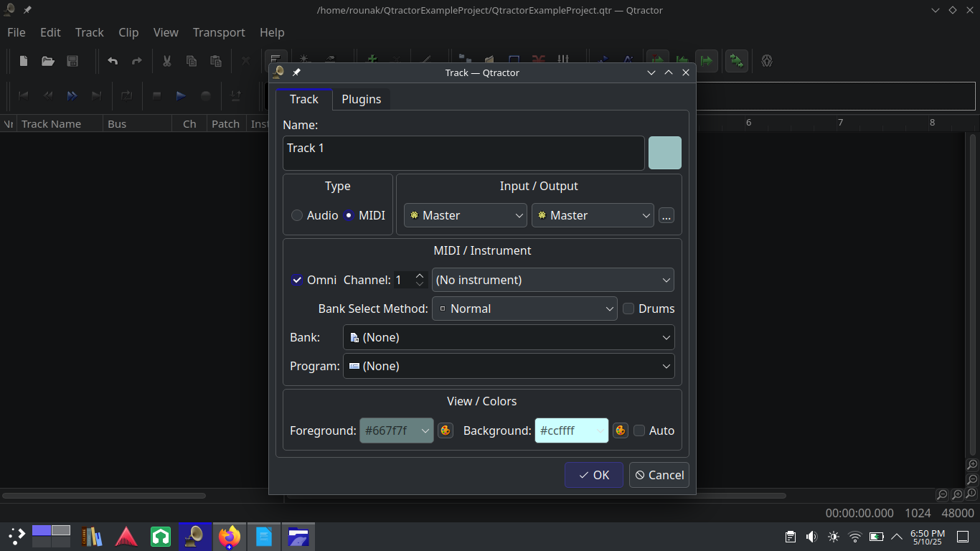Image resolution: width=980 pixels, height=551 pixels.
Task: Click the "..." bus settings button
Action: [x=666, y=215]
